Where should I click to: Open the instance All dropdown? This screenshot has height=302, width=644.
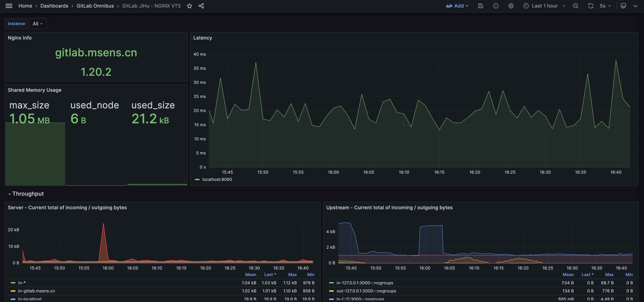38,24
